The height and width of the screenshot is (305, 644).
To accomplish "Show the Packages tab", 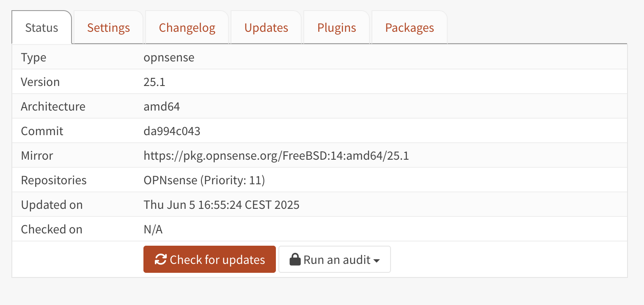I will [x=409, y=28].
